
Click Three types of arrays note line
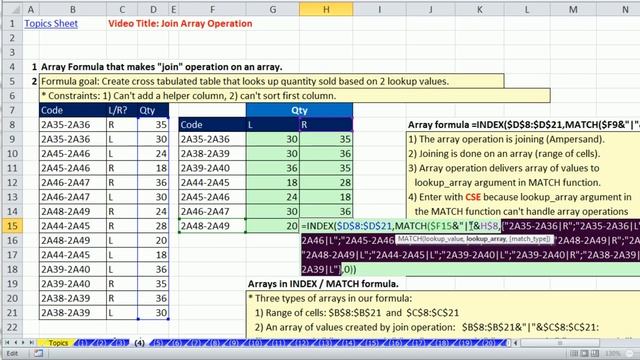click(x=330, y=298)
